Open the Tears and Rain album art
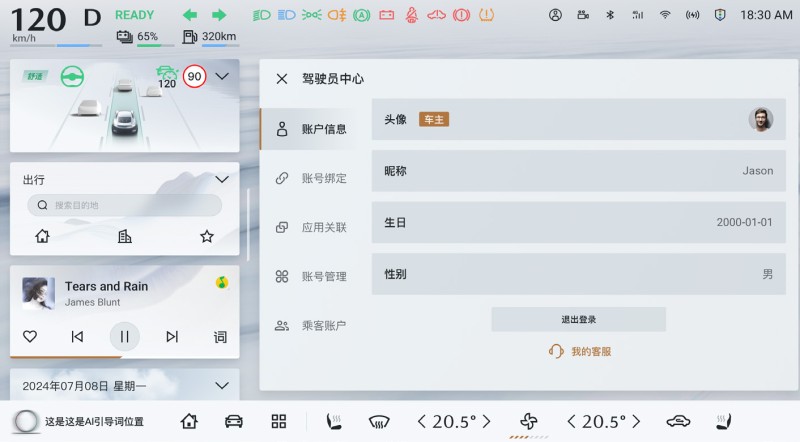This screenshot has height=442, width=800. (x=38, y=293)
